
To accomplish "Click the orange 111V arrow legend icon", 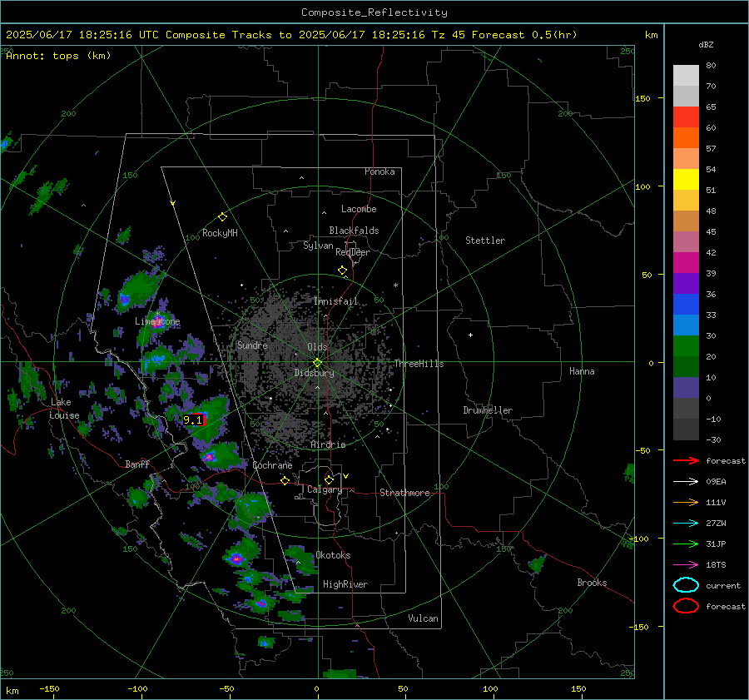I will (x=686, y=502).
